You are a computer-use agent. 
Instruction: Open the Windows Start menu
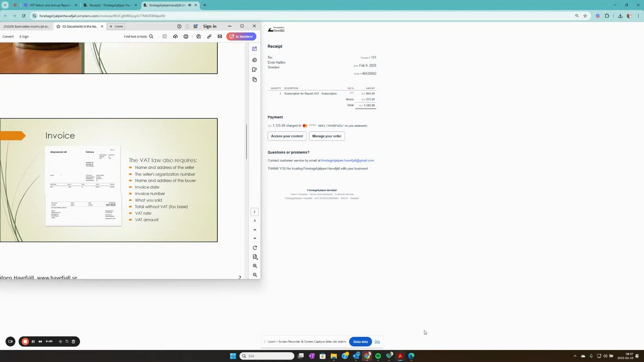coord(233,356)
